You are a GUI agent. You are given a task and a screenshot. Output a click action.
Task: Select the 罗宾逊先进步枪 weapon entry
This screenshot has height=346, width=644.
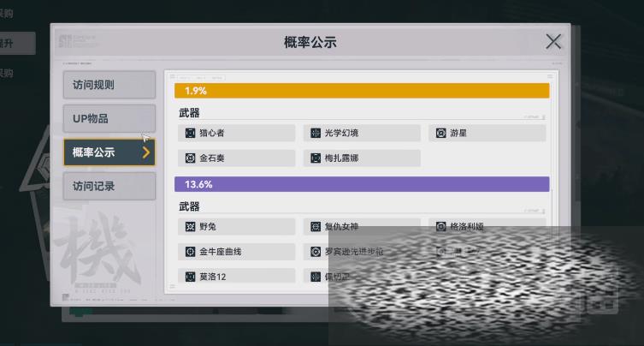362,252
